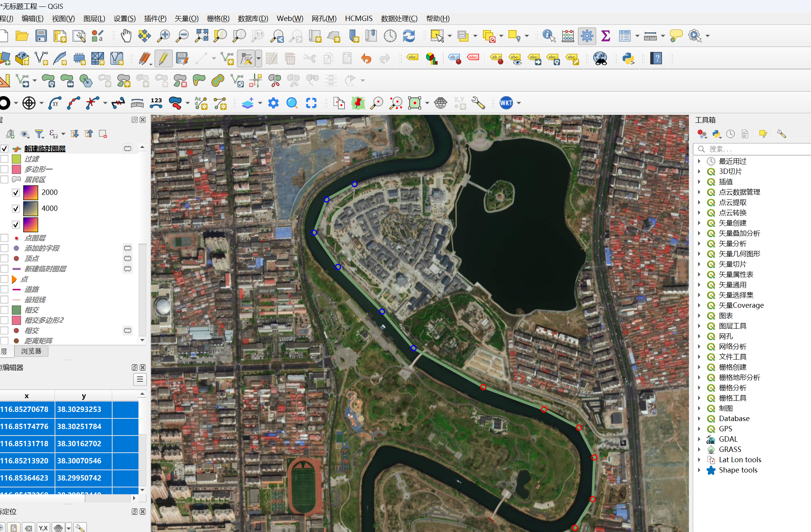The image size is (811, 532).
Task: Click the WKT plugin icon
Action: 506,103
